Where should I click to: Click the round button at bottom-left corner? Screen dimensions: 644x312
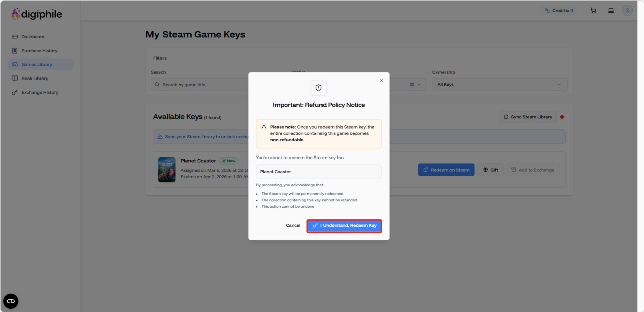coord(11,301)
